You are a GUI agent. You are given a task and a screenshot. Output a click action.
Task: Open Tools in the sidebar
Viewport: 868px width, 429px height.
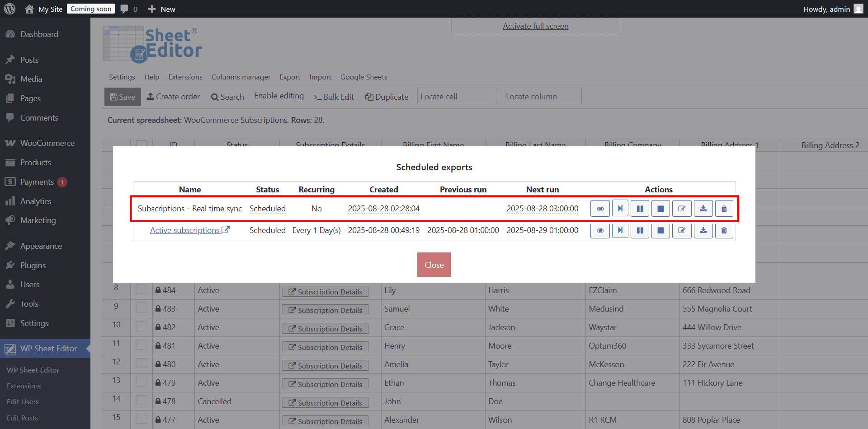pyautogui.click(x=45, y=304)
